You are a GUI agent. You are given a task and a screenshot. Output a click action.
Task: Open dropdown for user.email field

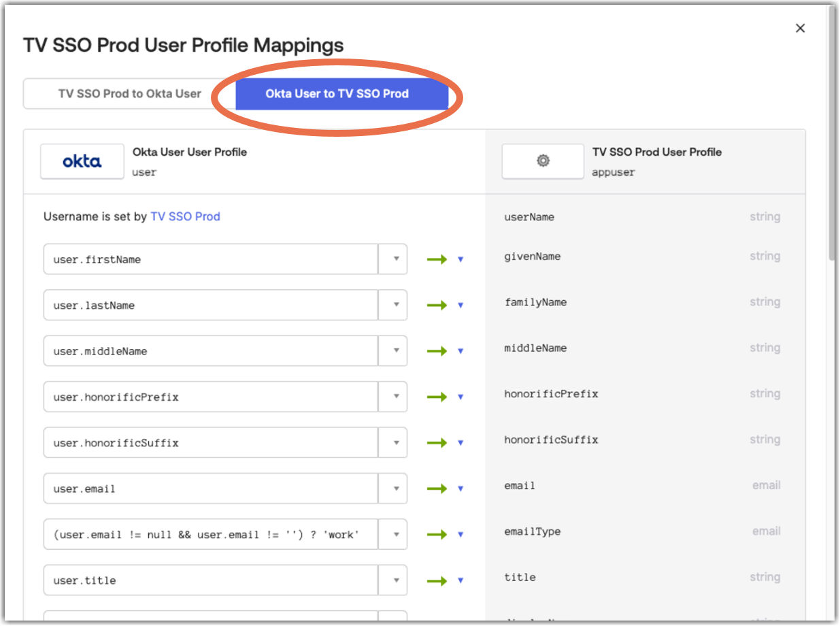coord(393,489)
